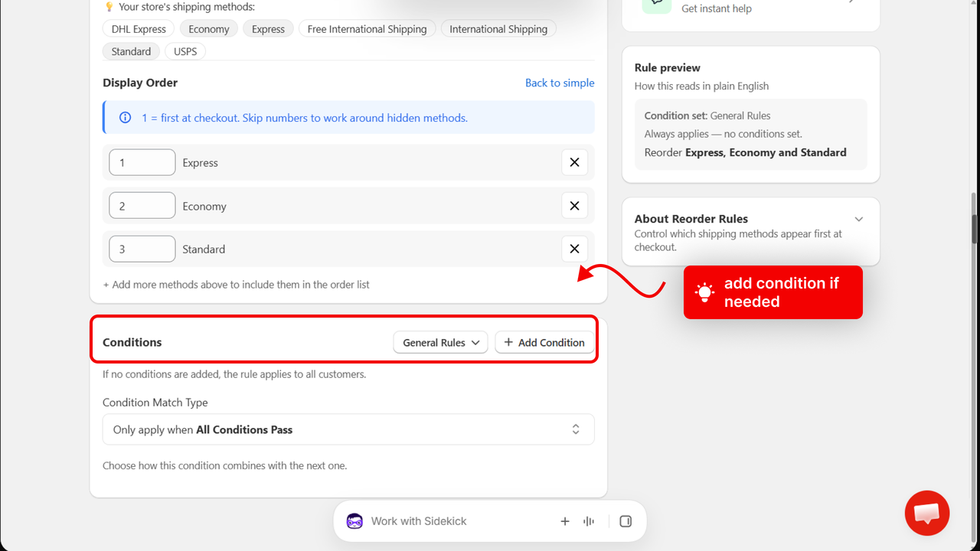Start voice input in Sidekick bar
Viewport: 980px width, 551px height.
click(x=589, y=521)
